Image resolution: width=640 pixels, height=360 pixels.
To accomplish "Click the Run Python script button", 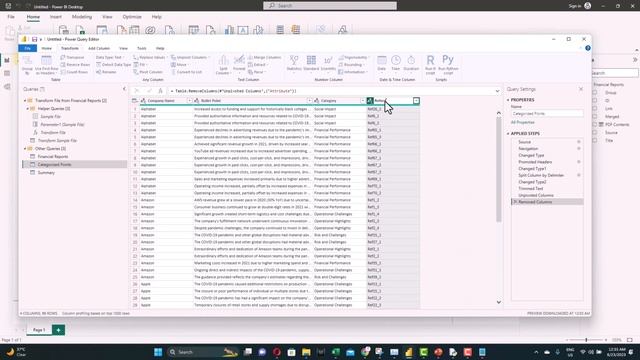I will tap(448, 64).
